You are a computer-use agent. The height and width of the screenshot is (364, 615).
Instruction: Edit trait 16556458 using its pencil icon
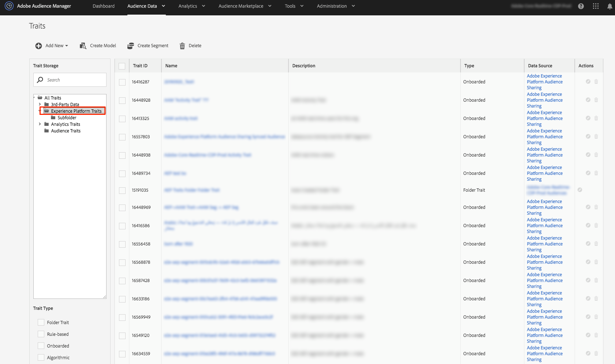point(588,244)
